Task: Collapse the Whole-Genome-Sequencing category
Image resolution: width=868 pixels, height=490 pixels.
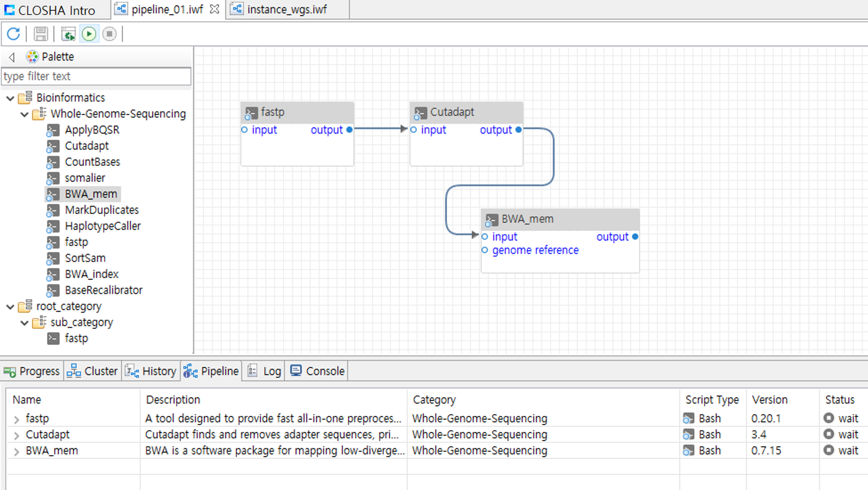Action: pyautogui.click(x=24, y=114)
